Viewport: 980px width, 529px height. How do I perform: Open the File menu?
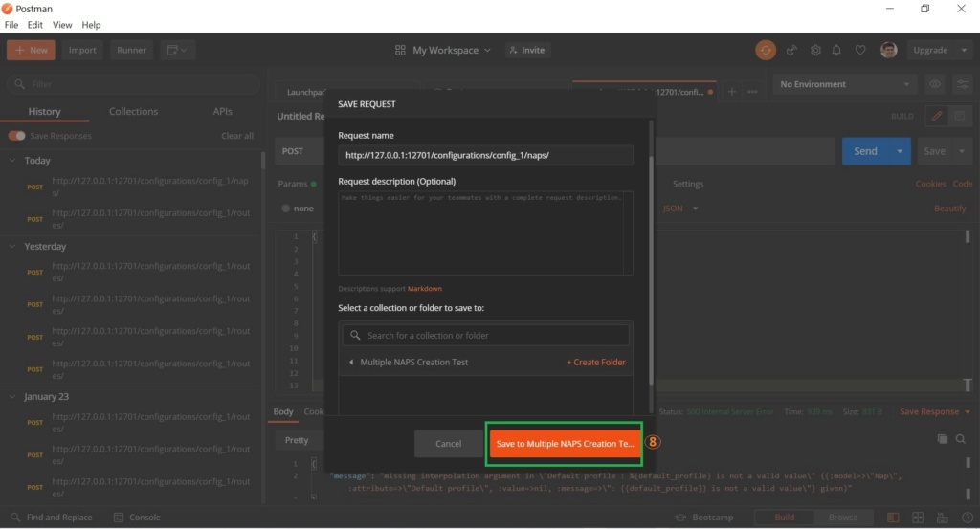(11, 25)
